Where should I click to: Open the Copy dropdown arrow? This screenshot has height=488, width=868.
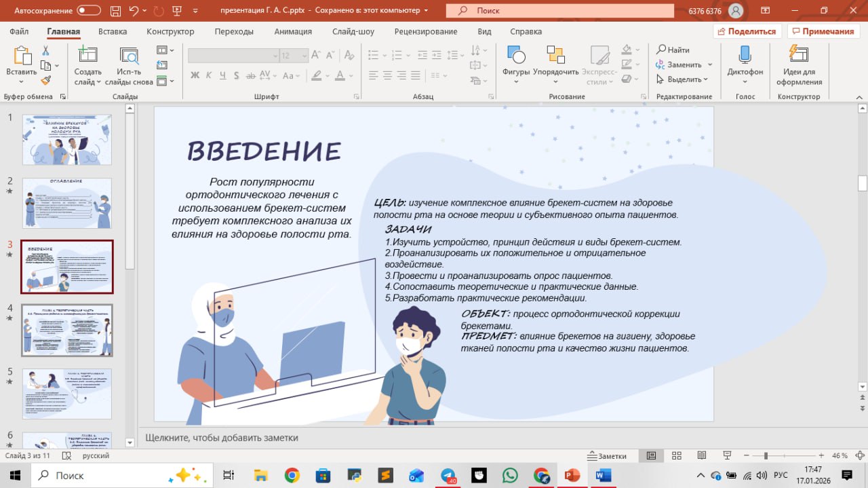click(x=56, y=66)
